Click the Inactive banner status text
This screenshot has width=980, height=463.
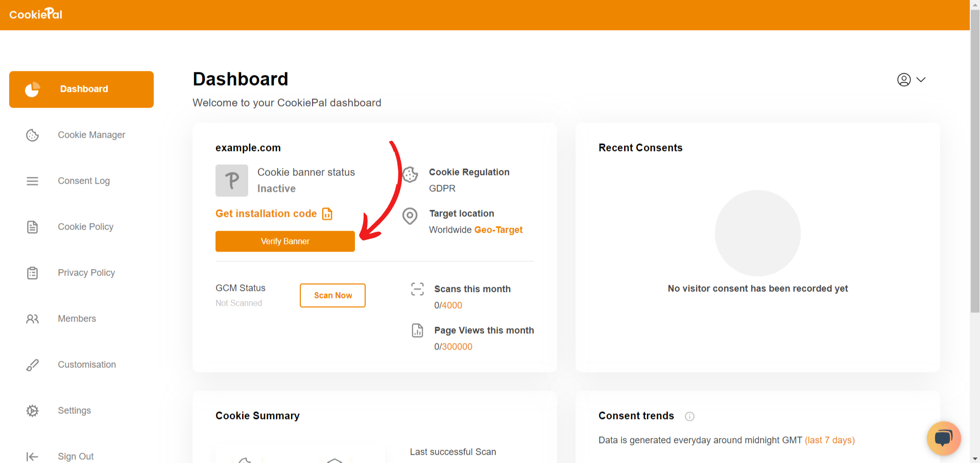click(x=276, y=188)
